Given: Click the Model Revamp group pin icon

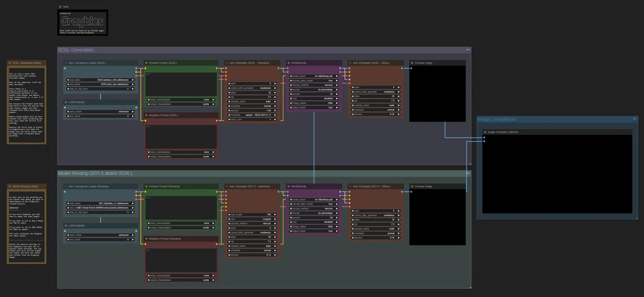Looking at the screenshot, I should point(468,173).
